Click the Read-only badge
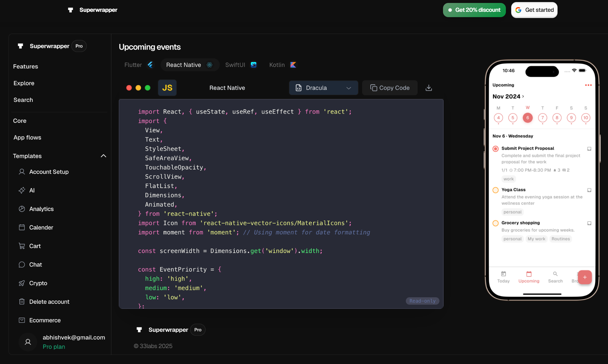Screen dimensions: 608x364 point(422,301)
